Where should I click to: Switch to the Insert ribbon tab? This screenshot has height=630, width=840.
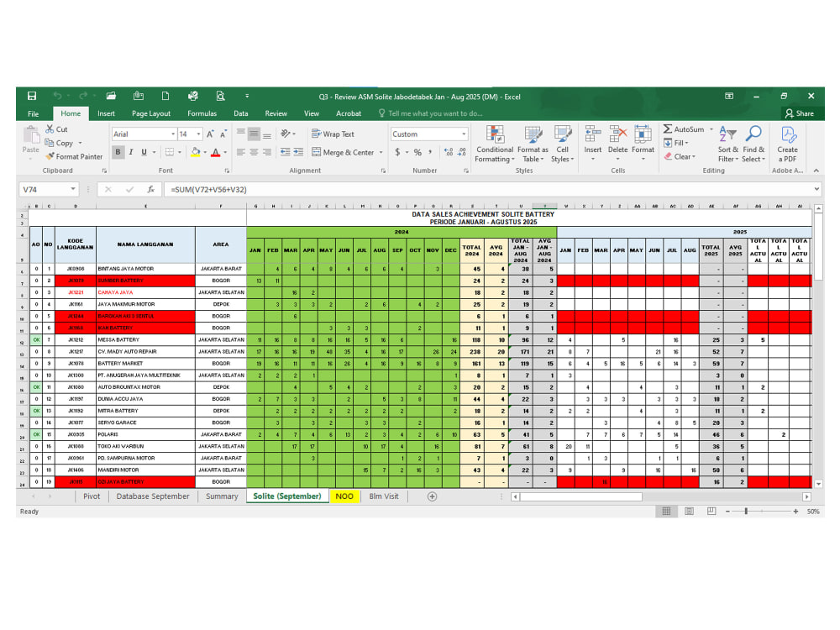pyautogui.click(x=106, y=113)
